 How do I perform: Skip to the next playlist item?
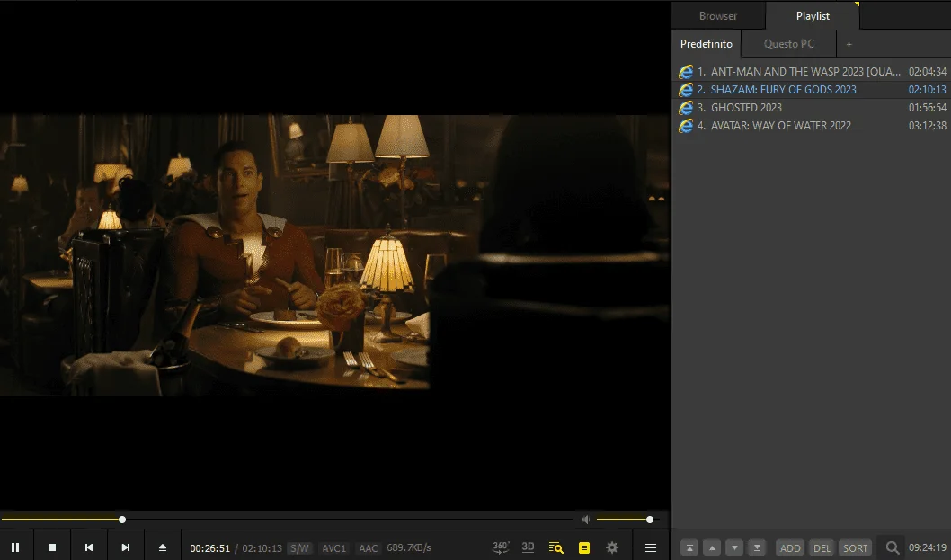[126, 547]
